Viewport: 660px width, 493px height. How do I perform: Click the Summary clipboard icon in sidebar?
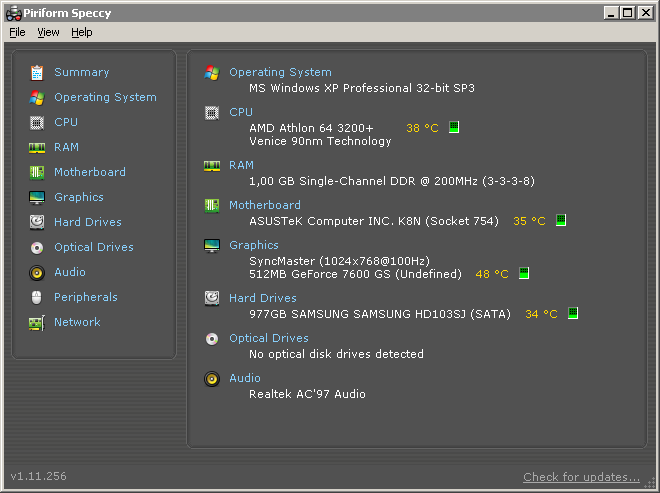click(37, 72)
